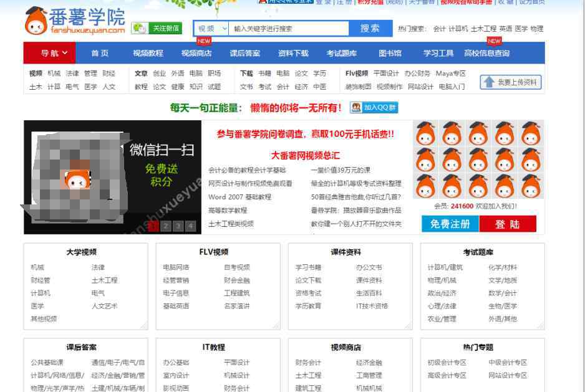This screenshot has height=392, width=585.
Task: Click 室内设计 in the IT教程 card
Action: pyautogui.click(x=176, y=376)
